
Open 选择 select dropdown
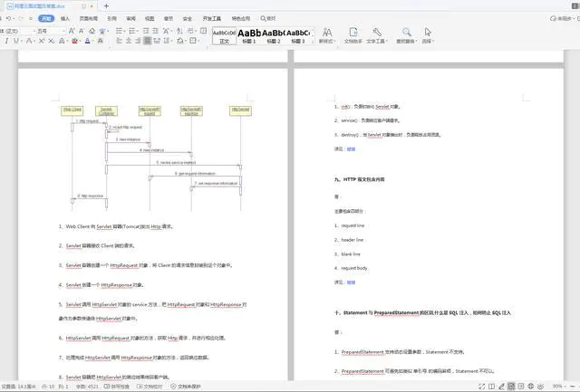428,36
